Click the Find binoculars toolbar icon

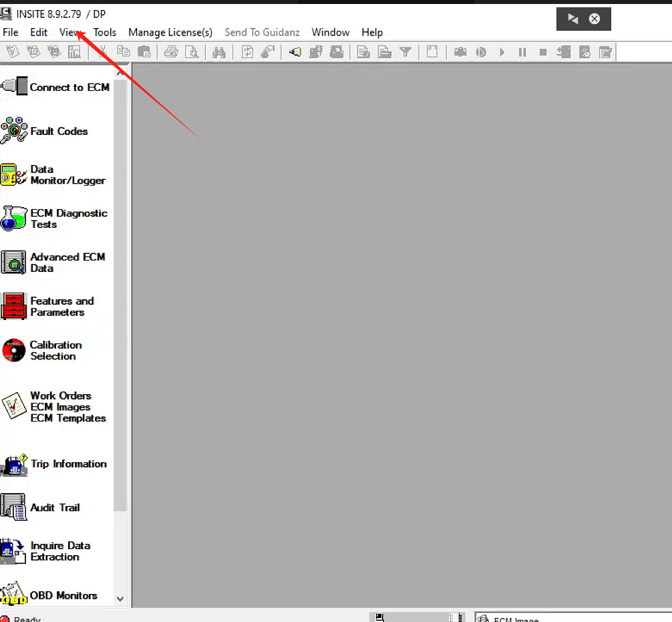coord(219,52)
